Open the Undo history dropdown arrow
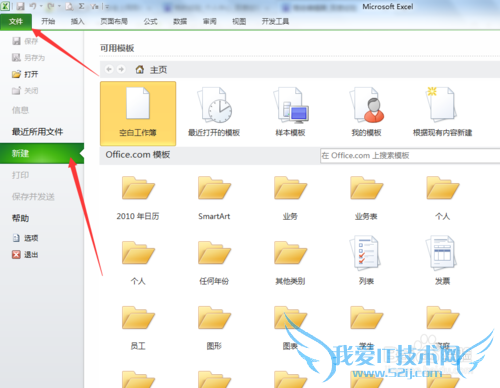 (41, 6)
